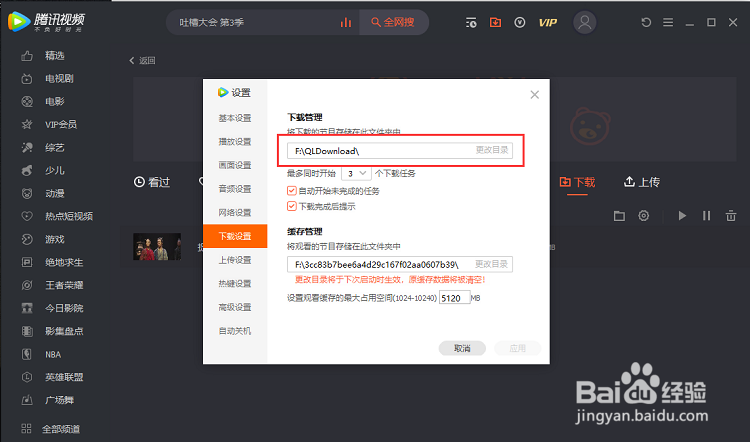Select 播放设置 in settings sidebar

[235, 142]
